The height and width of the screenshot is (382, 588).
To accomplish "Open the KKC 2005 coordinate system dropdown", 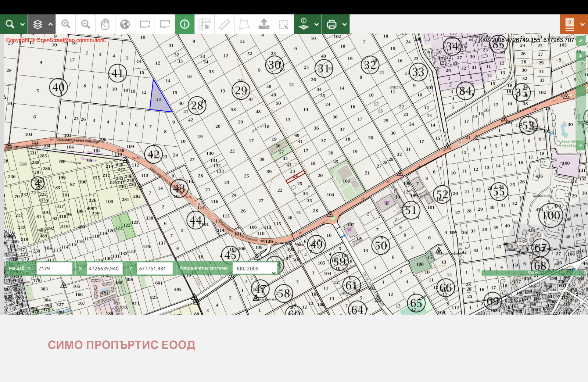I will pyautogui.click(x=256, y=268).
